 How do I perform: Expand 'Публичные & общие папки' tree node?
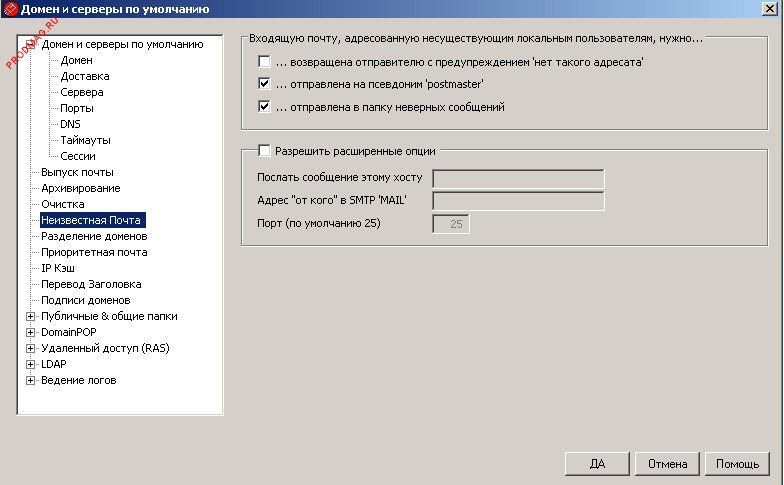tap(31, 316)
